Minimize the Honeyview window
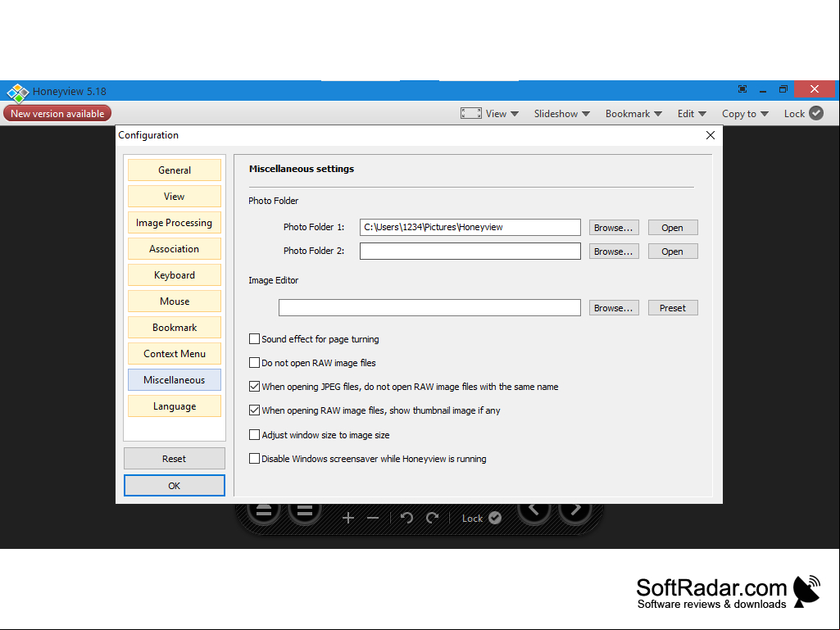The image size is (840, 630). 763,89
